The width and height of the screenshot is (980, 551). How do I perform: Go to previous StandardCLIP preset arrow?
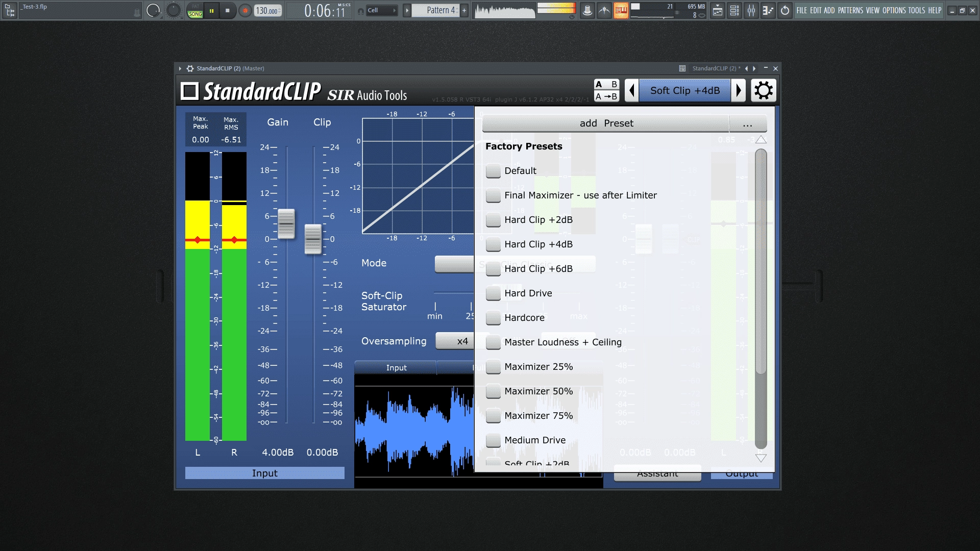(632, 91)
